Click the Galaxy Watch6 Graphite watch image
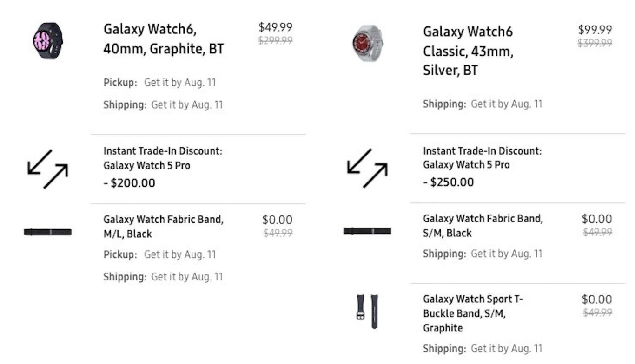This screenshot has height=364, width=635. coord(48,40)
